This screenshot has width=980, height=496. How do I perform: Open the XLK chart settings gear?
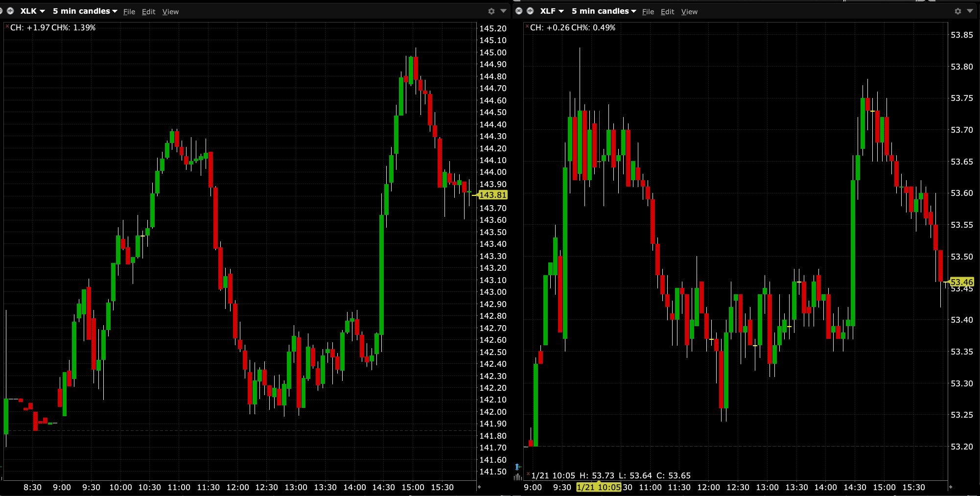(491, 11)
